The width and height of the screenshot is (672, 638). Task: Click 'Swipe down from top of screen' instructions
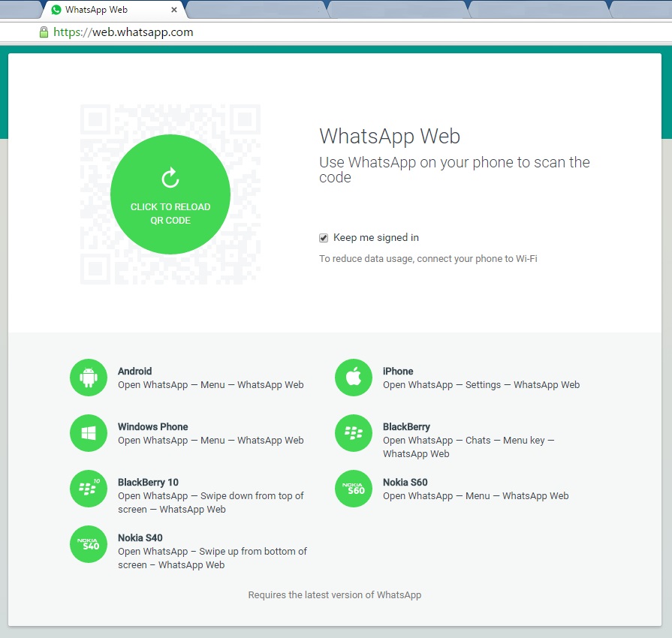point(211,503)
